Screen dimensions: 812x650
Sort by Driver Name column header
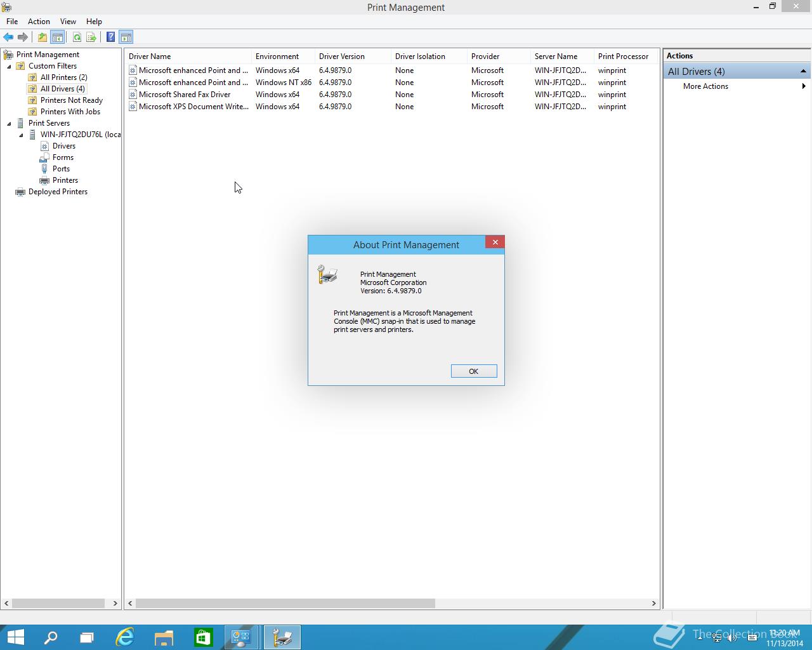pos(188,56)
